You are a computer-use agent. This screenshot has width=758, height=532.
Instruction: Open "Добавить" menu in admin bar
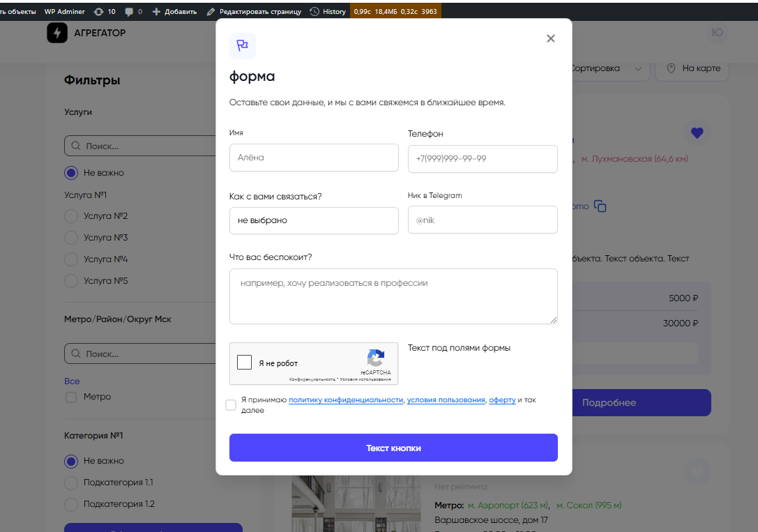click(174, 12)
